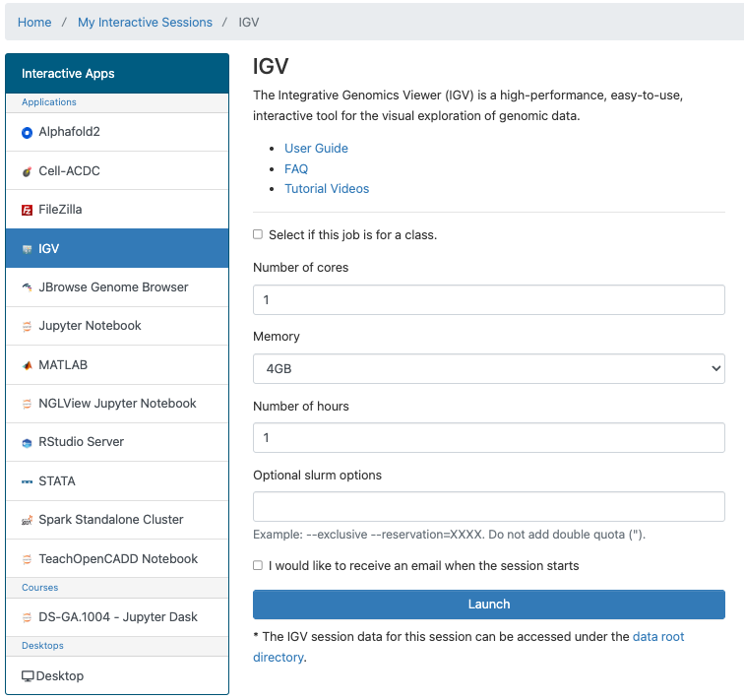The height and width of the screenshot is (700, 744).
Task: Click the FileZilla red icon
Action: (x=28, y=210)
